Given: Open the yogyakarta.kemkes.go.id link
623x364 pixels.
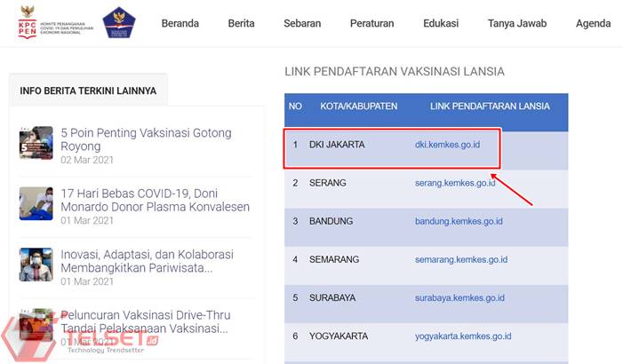Looking at the screenshot, I should point(463,336).
